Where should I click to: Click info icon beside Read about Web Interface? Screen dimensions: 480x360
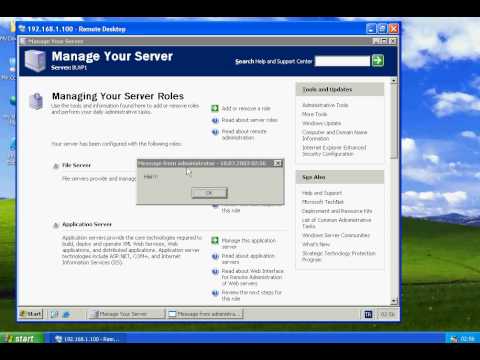215,272
